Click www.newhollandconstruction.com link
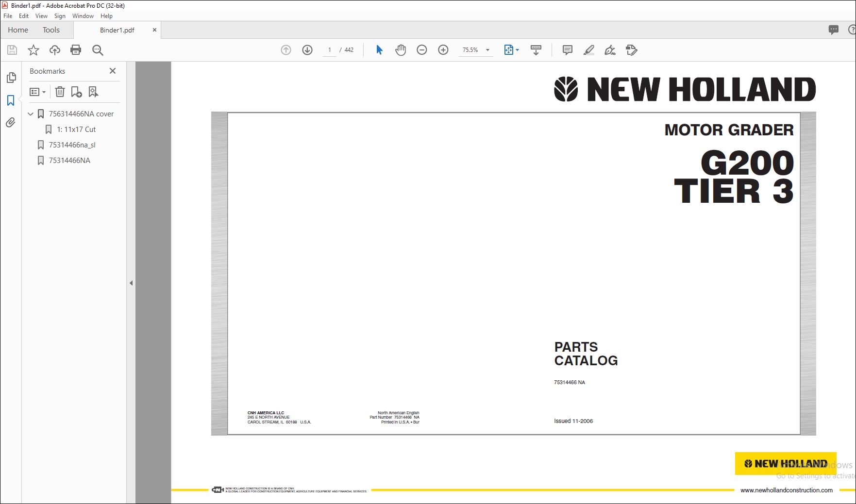Screen dimensions: 856x504 [786, 490]
